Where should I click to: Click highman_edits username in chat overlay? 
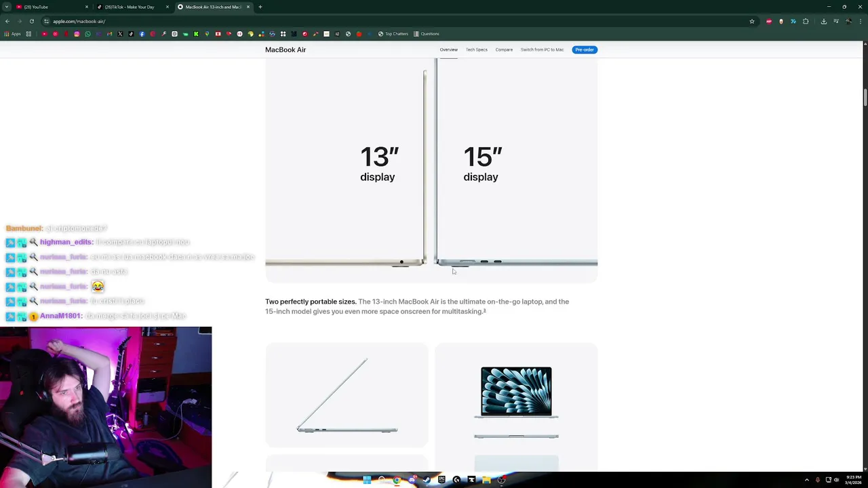[66, 242]
